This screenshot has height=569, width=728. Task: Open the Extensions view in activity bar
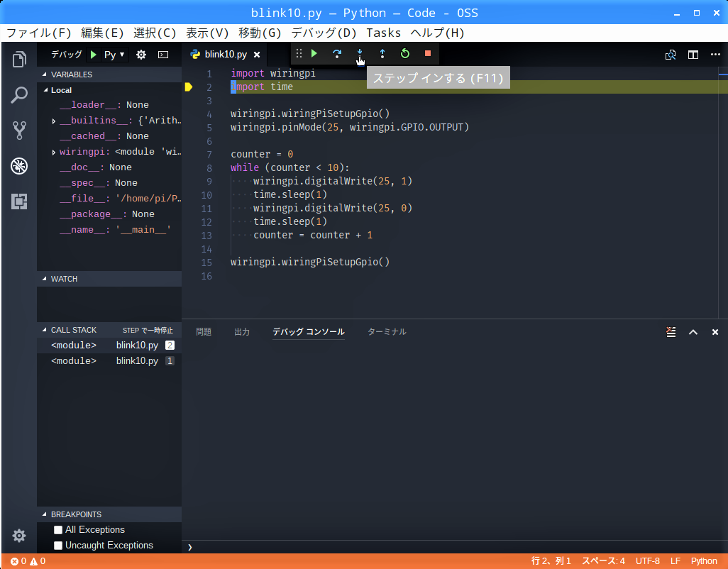(x=19, y=201)
